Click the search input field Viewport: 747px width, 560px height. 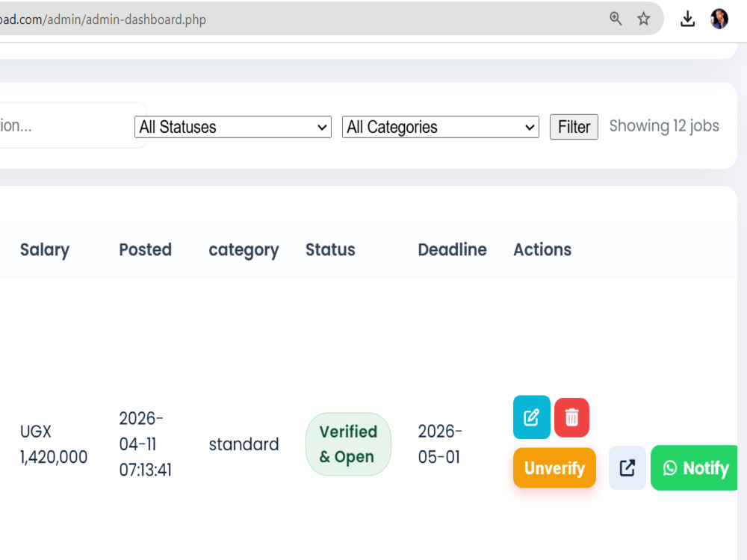click(72, 125)
